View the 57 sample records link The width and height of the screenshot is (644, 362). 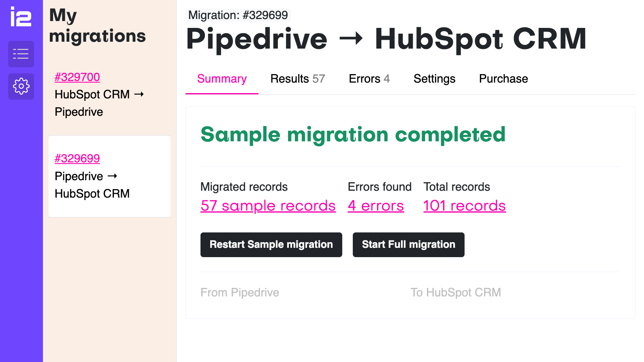pyautogui.click(x=268, y=206)
